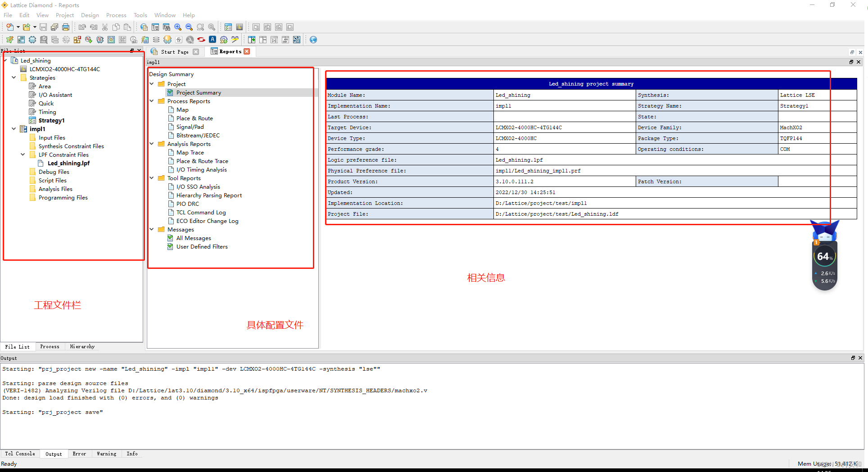This screenshot has width=868, height=472.
Task: Click the Cut scissors icon
Action: (x=105, y=27)
